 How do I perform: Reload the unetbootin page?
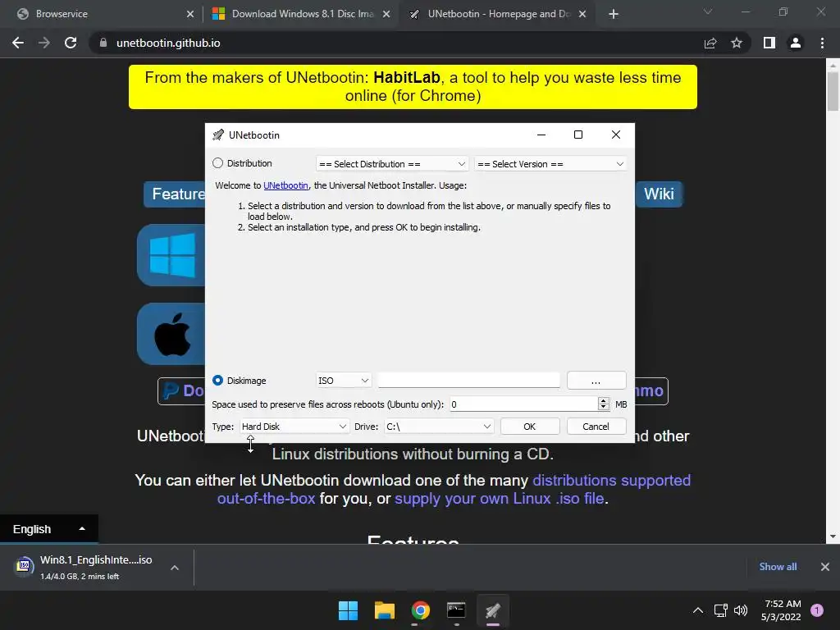[71, 43]
